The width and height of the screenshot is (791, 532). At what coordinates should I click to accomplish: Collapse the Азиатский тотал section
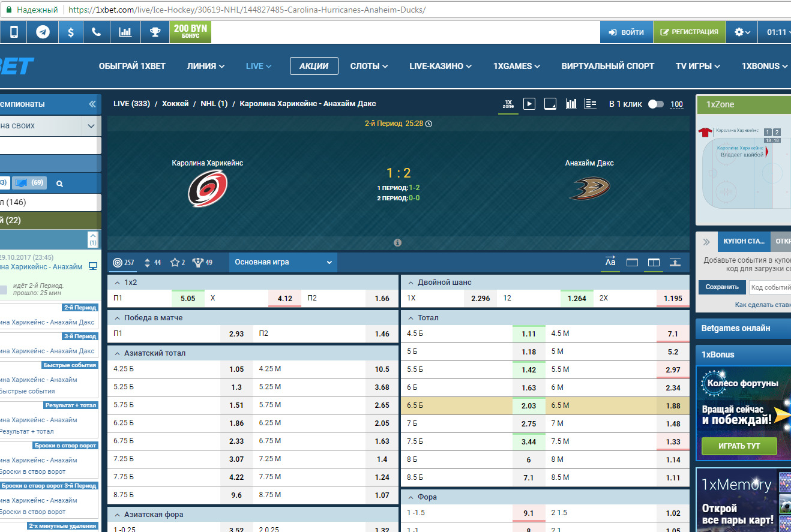[x=253, y=353]
